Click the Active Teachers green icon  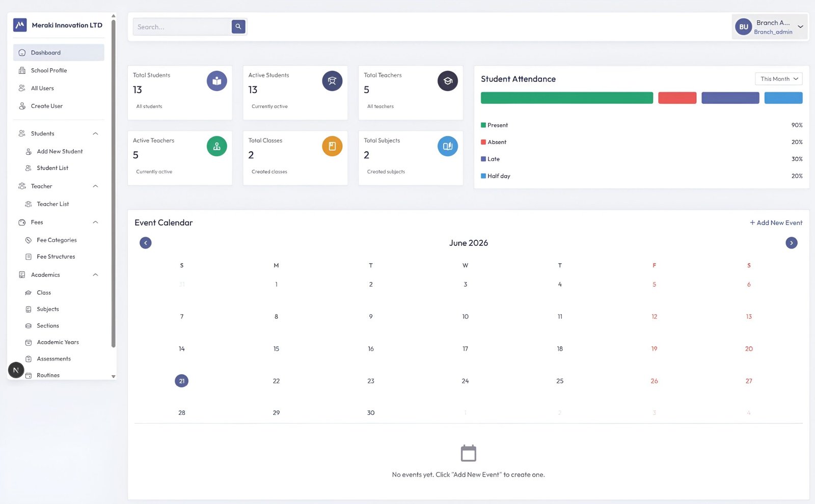point(217,146)
